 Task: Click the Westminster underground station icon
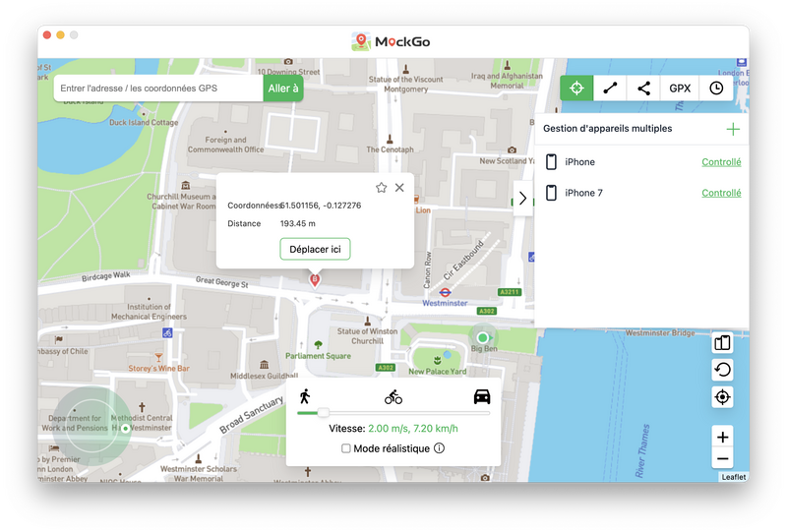[445, 292]
